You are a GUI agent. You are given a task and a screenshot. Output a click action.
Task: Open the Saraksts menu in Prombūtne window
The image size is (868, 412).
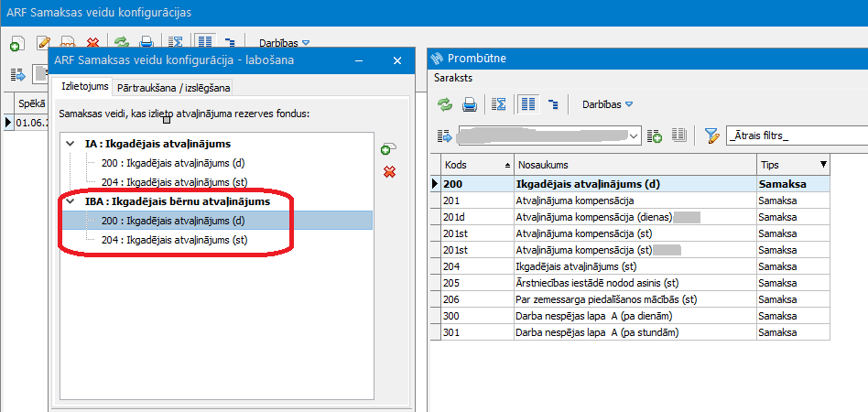pos(453,78)
